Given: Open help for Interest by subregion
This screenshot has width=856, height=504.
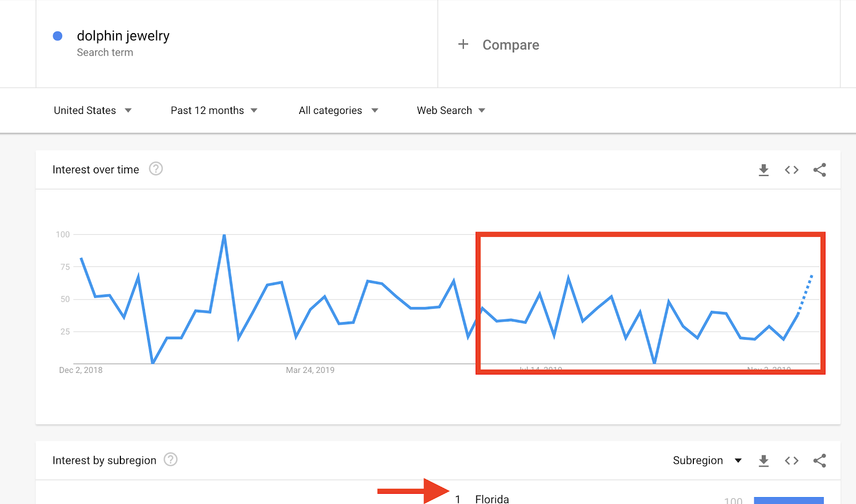Looking at the screenshot, I should (x=171, y=460).
